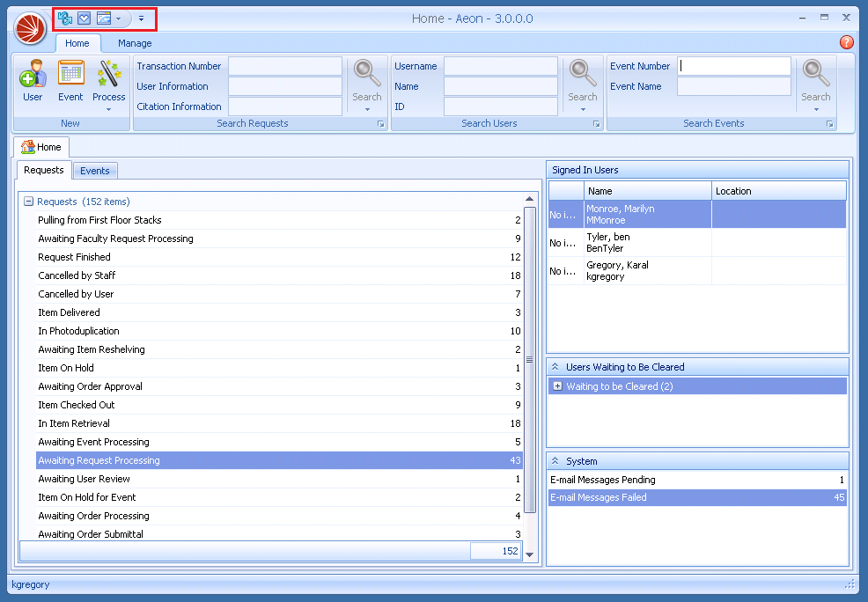The height and width of the screenshot is (602, 868).
Task: Collapse the Requests (152 items) group
Action: click(29, 202)
